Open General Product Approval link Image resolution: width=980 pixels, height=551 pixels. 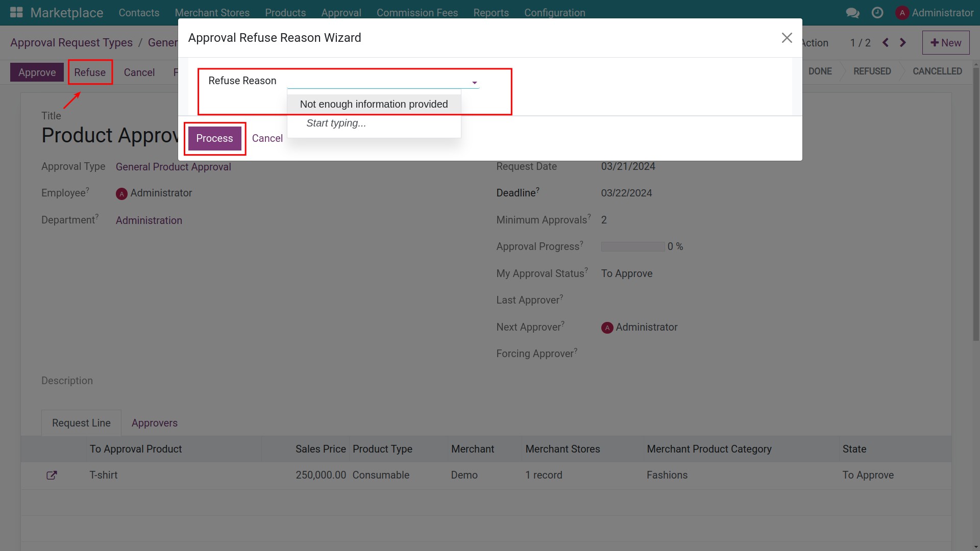(173, 167)
